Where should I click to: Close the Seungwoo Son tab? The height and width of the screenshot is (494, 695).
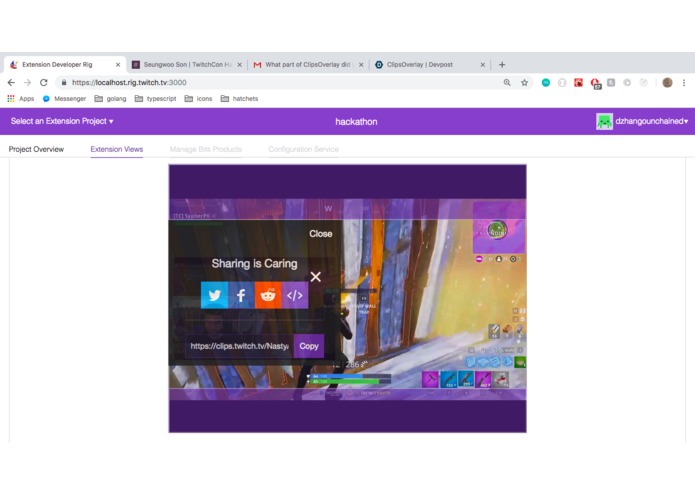pyautogui.click(x=239, y=65)
